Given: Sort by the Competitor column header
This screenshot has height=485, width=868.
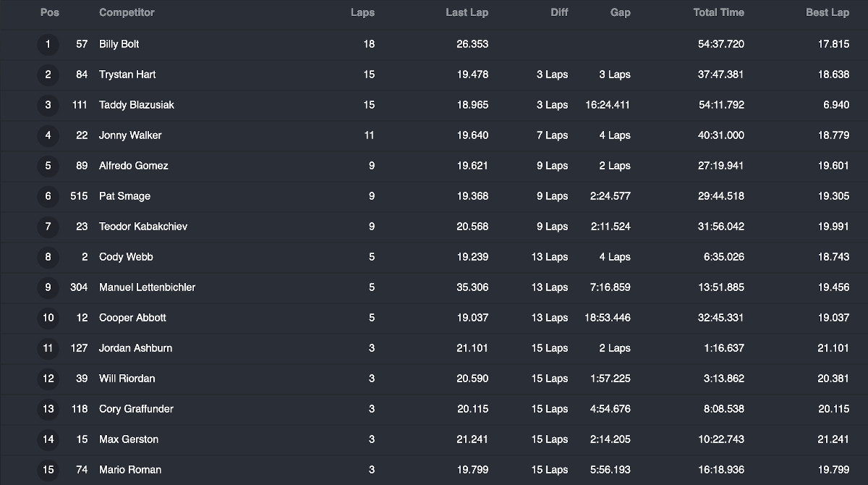Looking at the screenshot, I should (x=127, y=12).
